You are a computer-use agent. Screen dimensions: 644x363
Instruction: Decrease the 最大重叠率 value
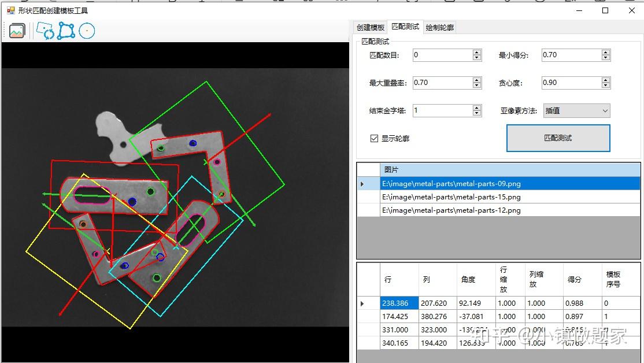coord(476,85)
